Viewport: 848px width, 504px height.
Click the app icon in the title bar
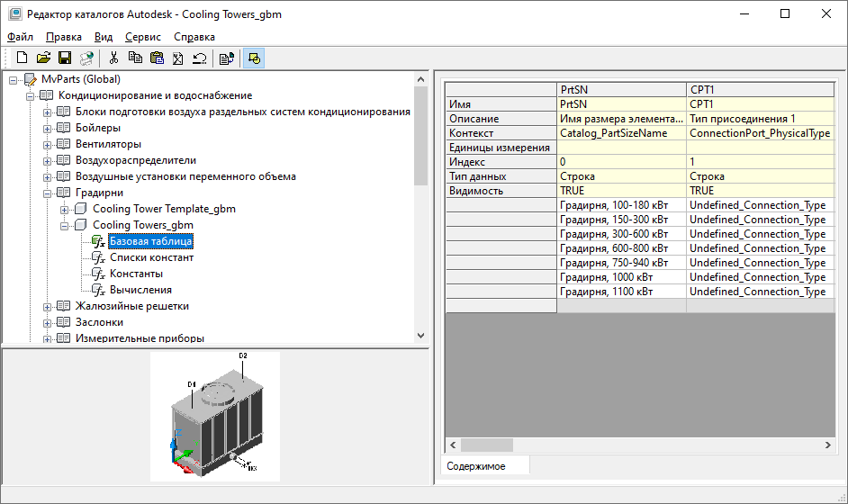pos(15,14)
